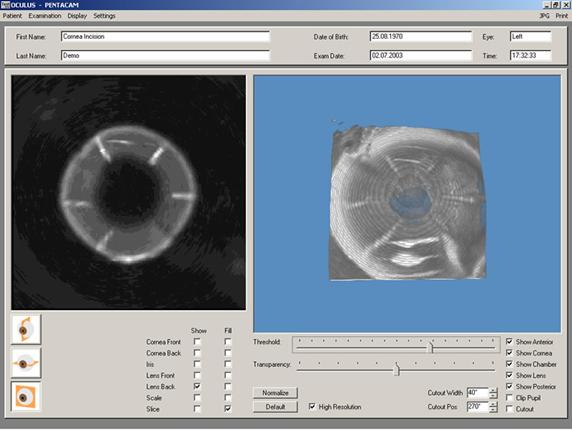The width and height of the screenshot is (572, 430).
Task: Uncheck Show Chamber checkbox
Action: point(509,364)
